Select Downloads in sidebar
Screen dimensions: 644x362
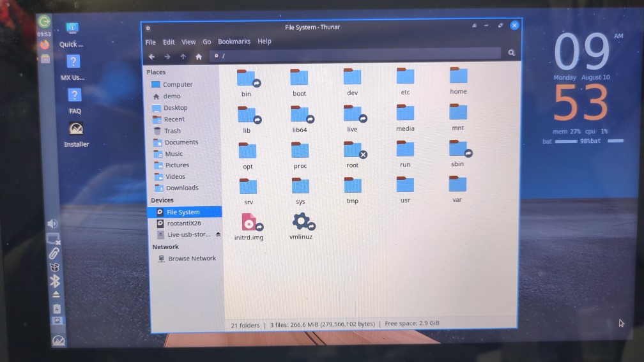[x=176, y=188]
